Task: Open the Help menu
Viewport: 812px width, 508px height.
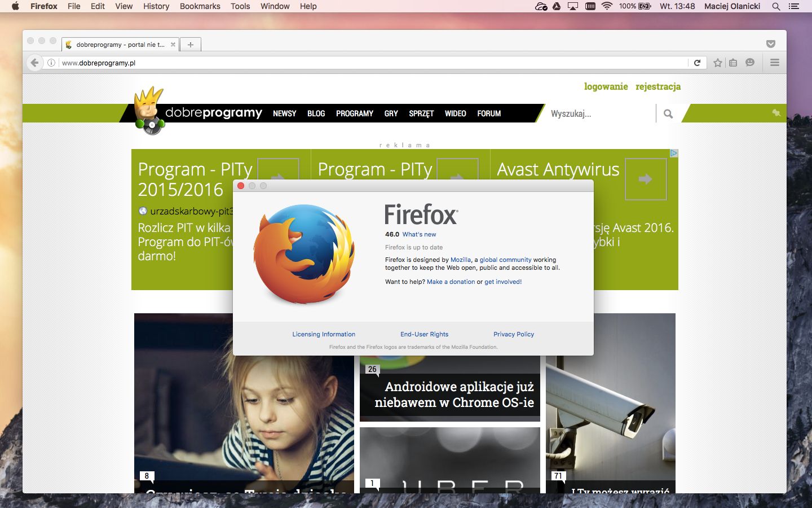Action: (x=308, y=6)
